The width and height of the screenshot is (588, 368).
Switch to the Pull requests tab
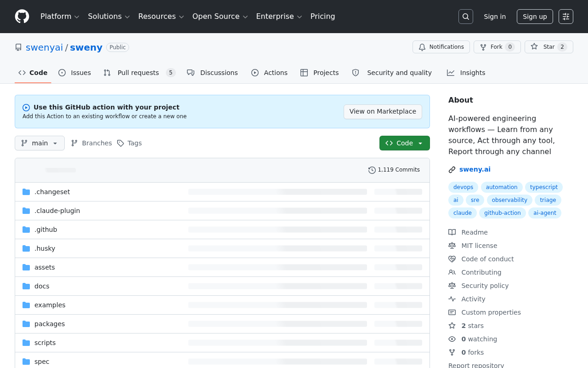[139, 73]
